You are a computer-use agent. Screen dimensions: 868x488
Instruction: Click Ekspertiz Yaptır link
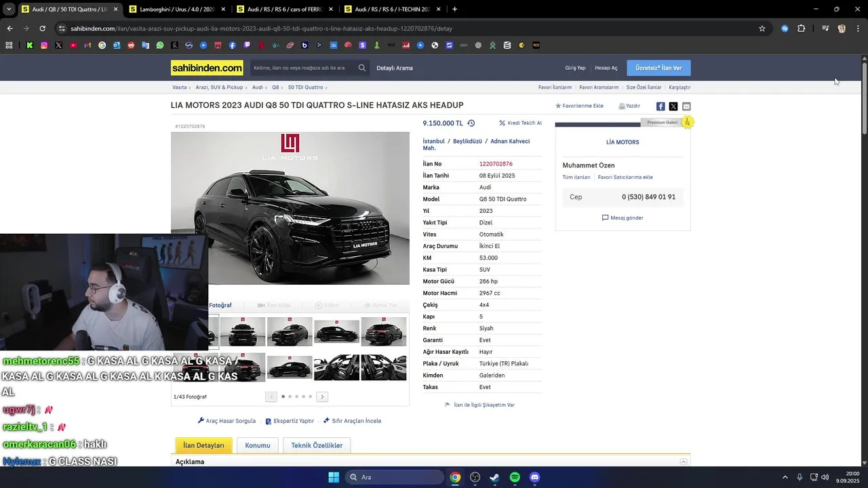290,421
